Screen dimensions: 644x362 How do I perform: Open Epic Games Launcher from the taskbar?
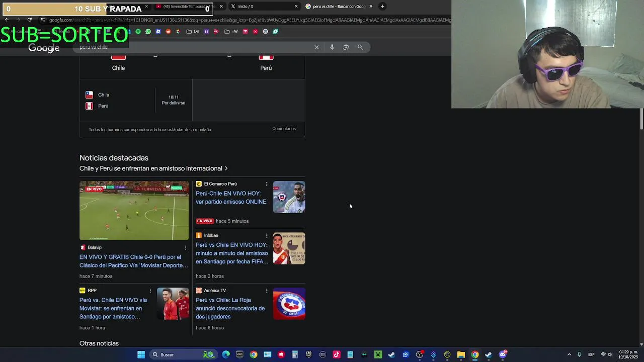click(309, 354)
